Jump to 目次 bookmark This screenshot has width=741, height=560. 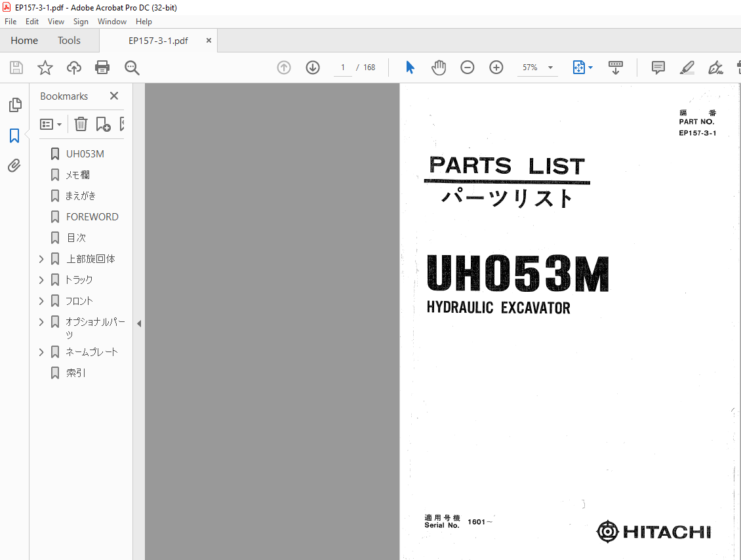76,237
